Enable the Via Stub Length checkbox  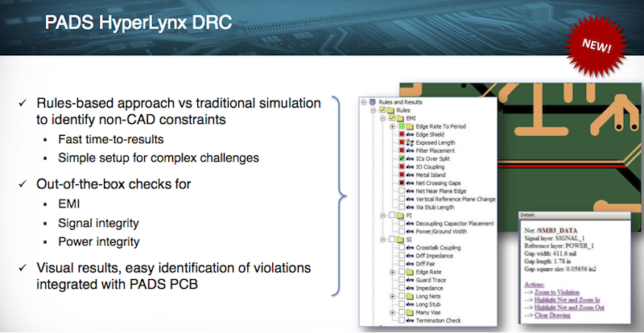pyautogui.click(x=401, y=208)
